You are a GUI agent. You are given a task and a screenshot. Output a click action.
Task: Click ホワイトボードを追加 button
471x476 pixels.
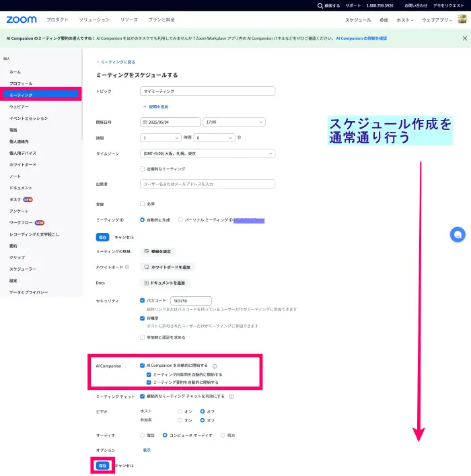coord(168,267)
